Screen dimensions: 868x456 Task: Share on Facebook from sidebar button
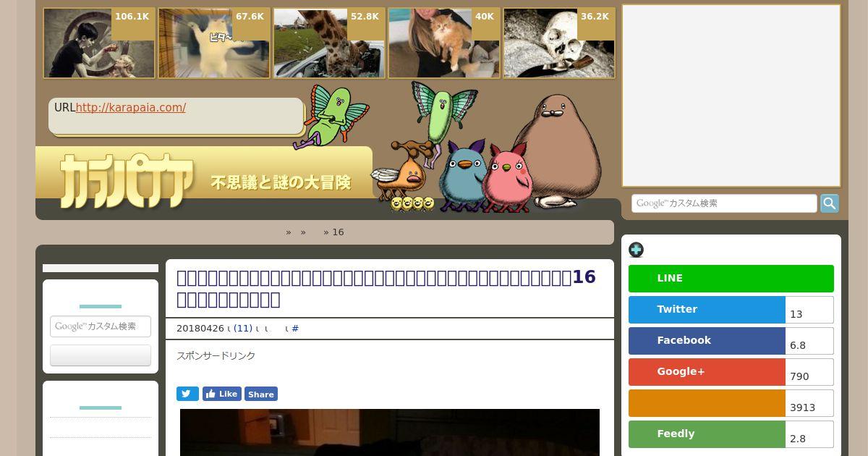click(707, 341)
